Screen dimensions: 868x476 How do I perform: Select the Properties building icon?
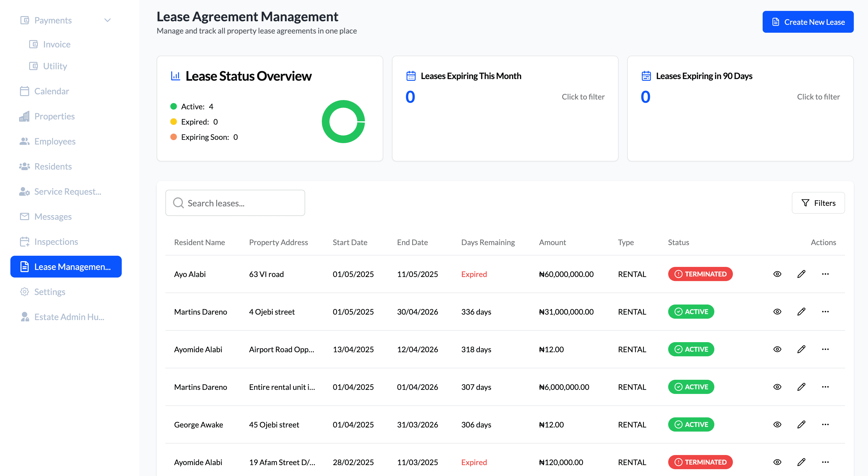coord(24,116)
